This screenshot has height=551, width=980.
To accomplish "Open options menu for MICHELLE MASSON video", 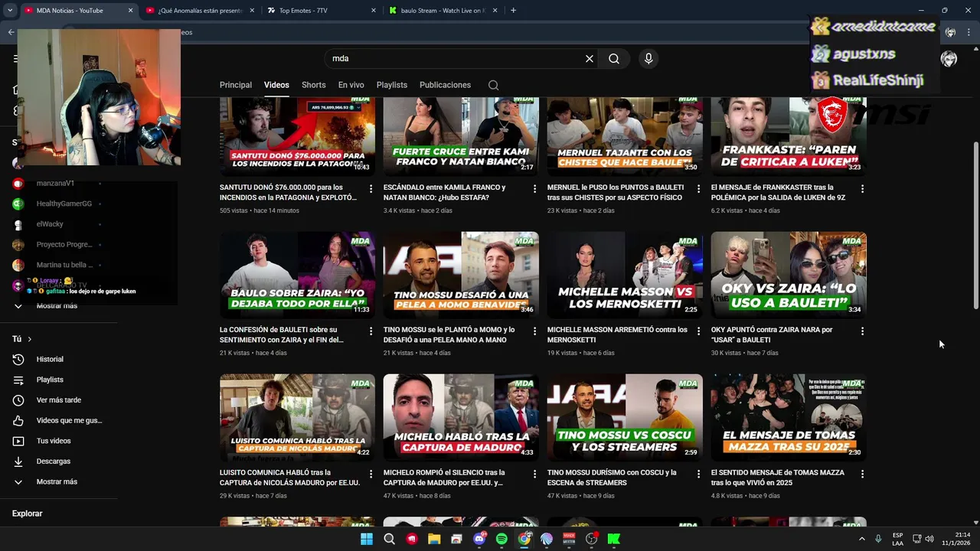I will 698,331.
